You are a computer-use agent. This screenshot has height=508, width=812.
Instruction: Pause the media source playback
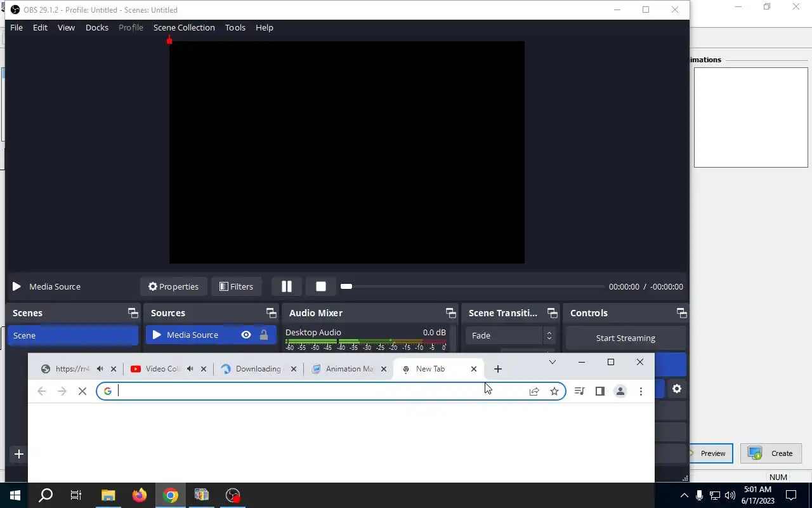(287, 286)
